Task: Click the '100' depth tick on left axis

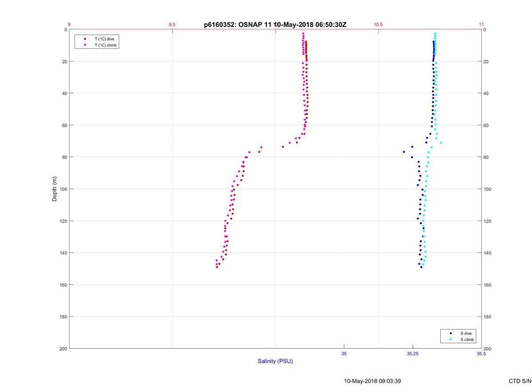Action: (63, 189)
